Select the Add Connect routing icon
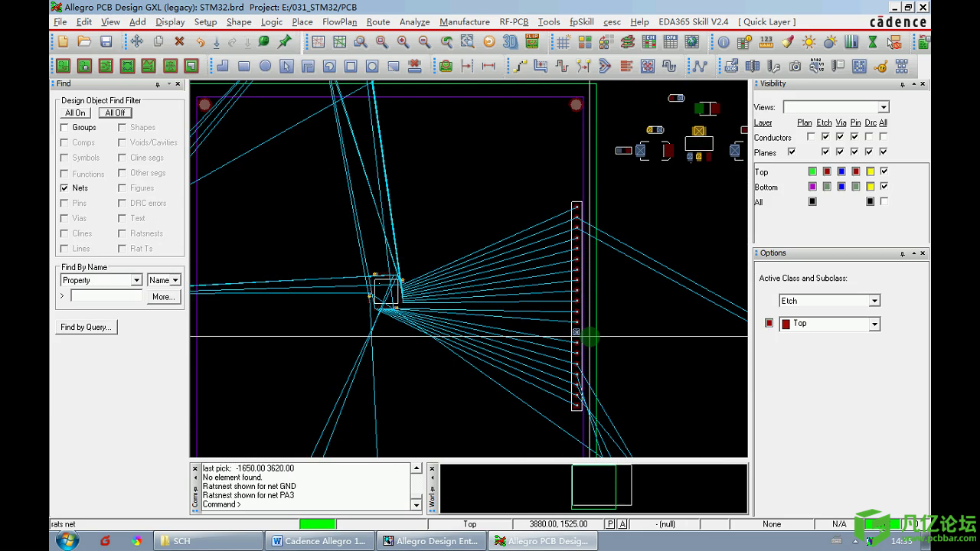Image resolution: width=980 pixels, height=551 pixels. pos(520,66)
